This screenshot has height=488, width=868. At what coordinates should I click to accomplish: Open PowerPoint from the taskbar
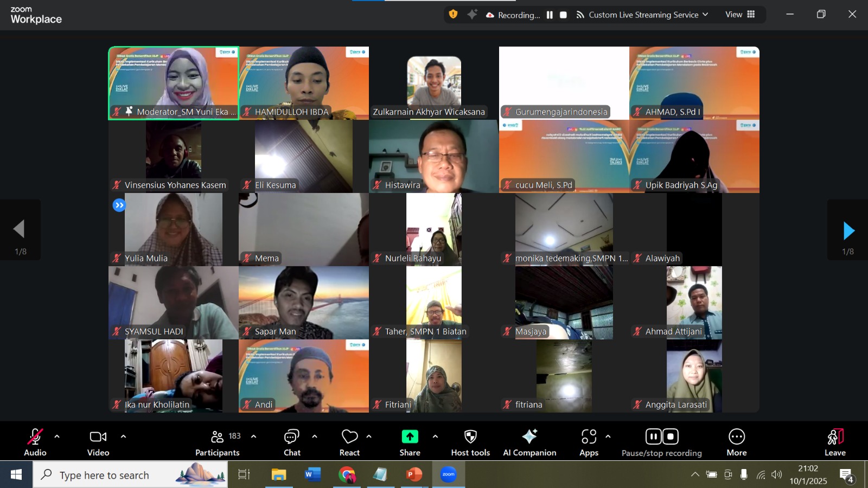[x=414, y=475]
